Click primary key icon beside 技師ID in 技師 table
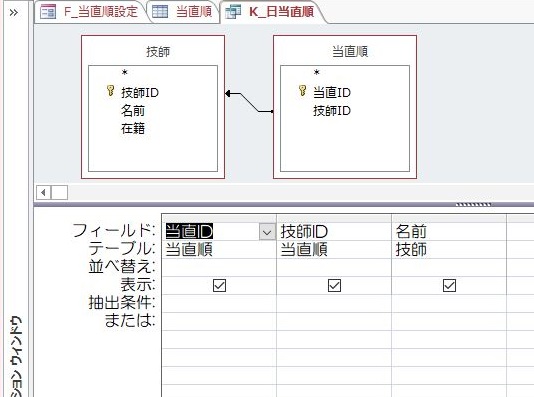This screenshot has width=534, height=397. [x=110, y=91]
